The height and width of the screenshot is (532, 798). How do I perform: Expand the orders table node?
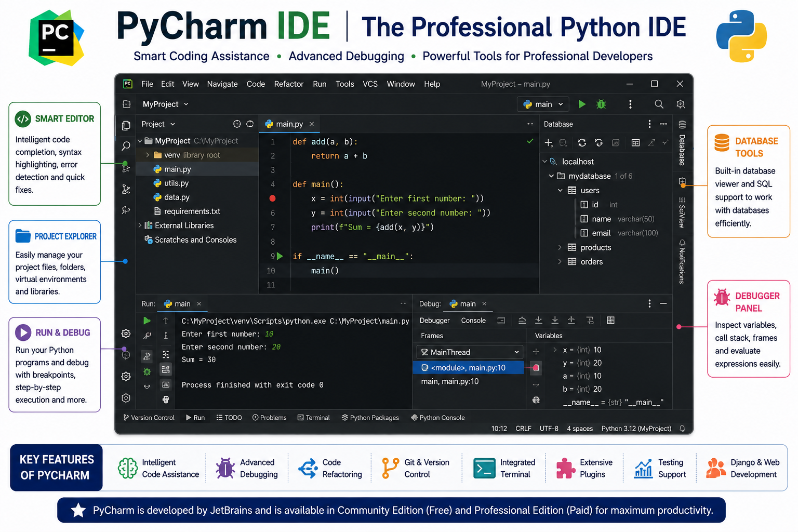click(560, 262)
